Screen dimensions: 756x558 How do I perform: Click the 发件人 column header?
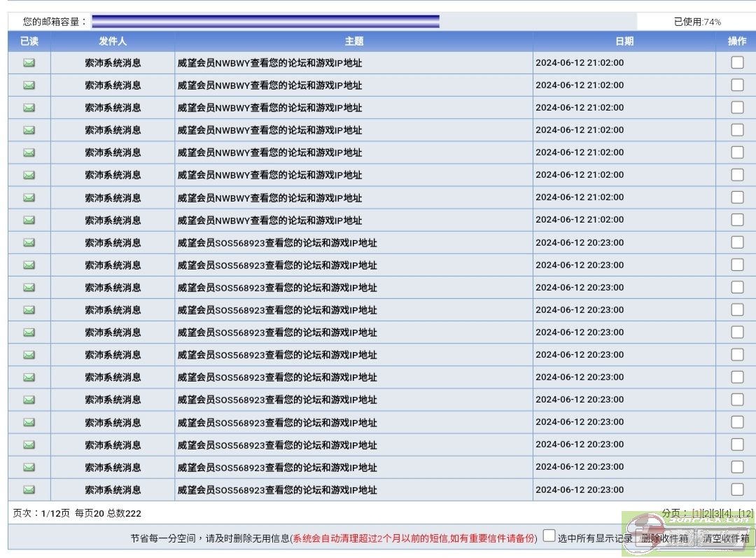113,41
